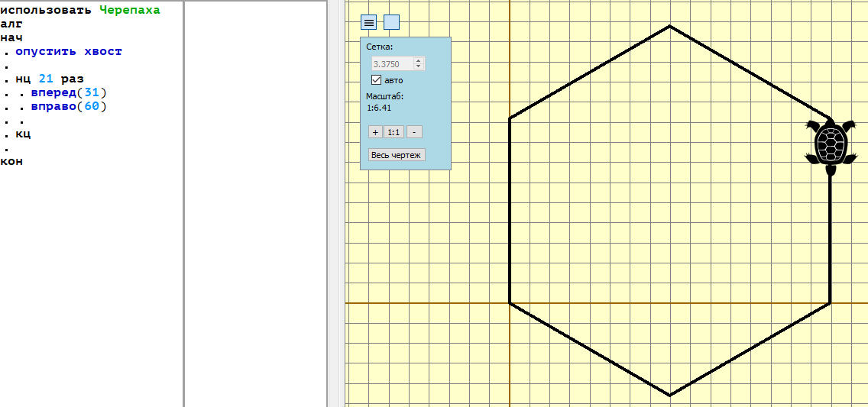868x407 pixels.
Task: Click the Сетка: label
Action: tap(380, 47)
